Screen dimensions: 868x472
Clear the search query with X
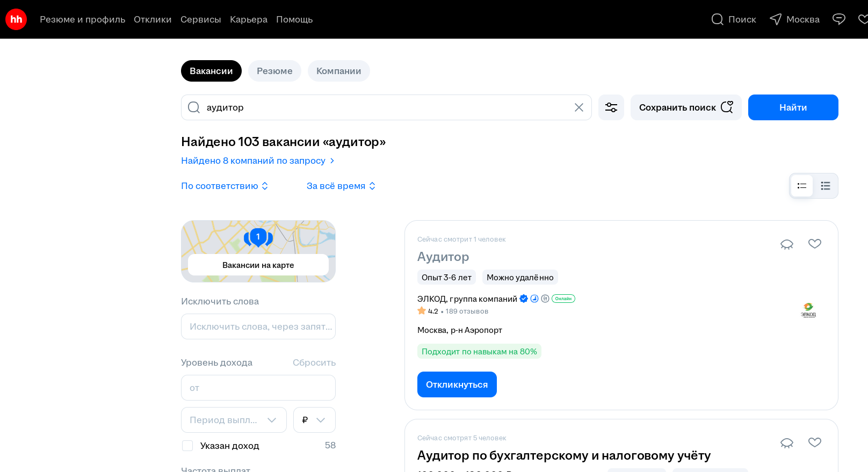578,107
